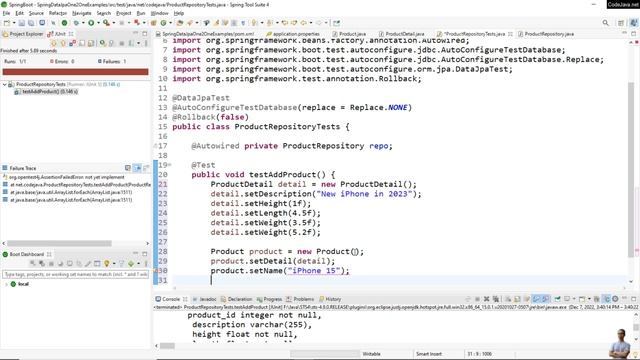Open the Problems tab
Screen dimensions: 640x360
(x=300, y=299)
